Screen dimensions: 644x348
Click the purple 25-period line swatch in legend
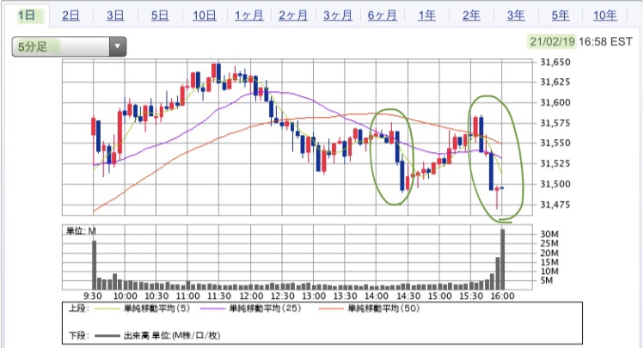click(212, 308)
